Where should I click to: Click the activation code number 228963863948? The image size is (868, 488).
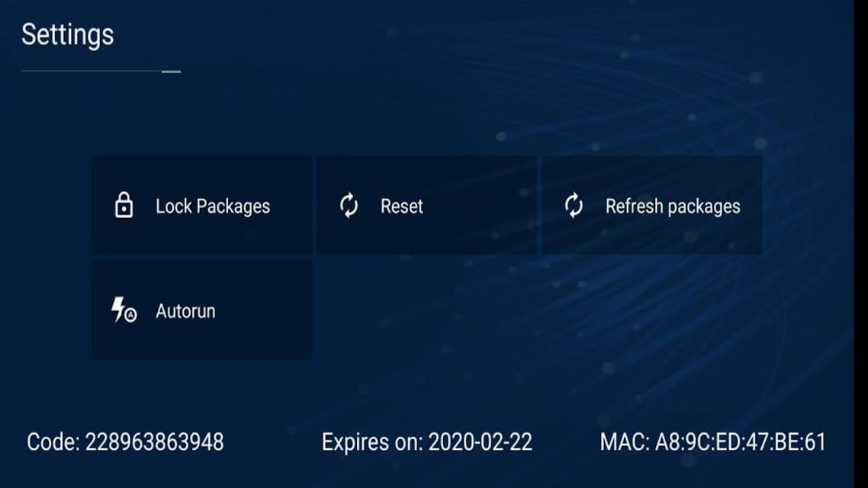coord(154,442)
